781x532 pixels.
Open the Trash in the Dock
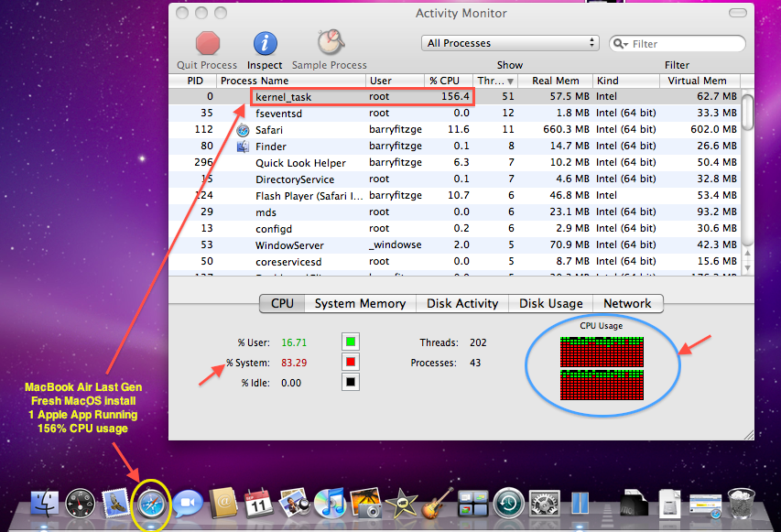pos(741,503)
